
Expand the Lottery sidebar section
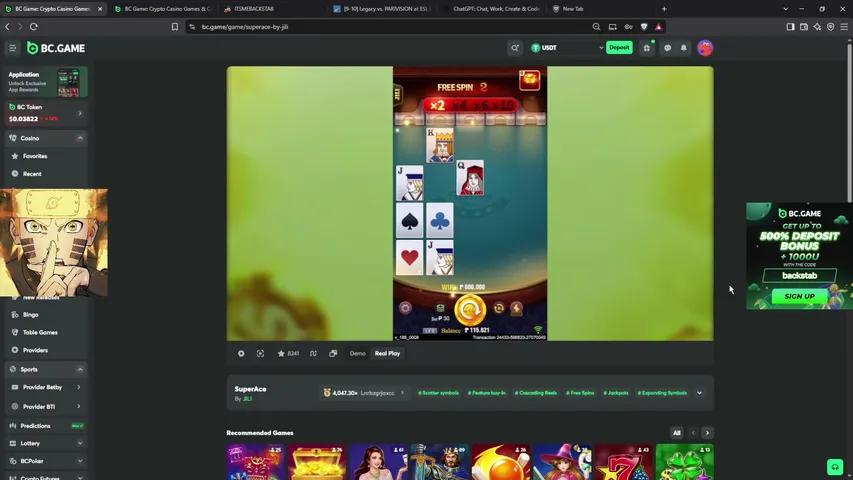[x=80, y=444]
